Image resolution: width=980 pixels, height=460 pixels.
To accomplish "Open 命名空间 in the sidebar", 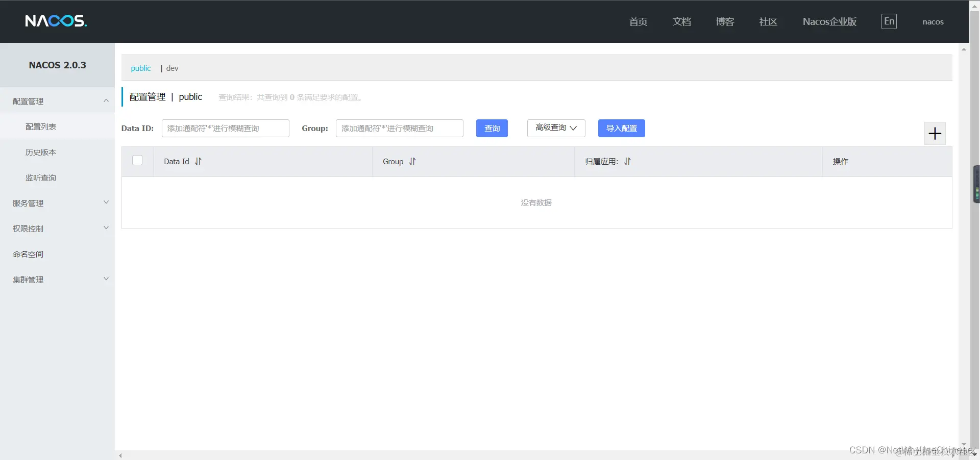I will 57,254.
